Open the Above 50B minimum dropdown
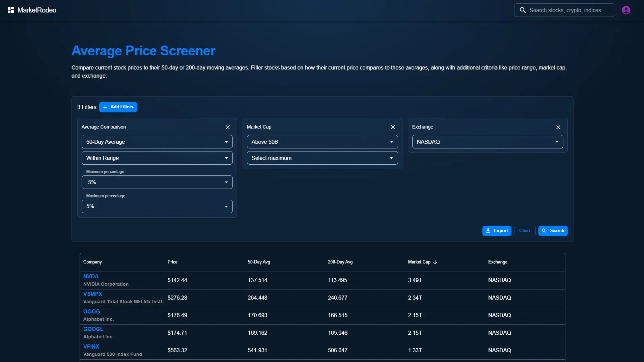644x362 pixels. pyautogui.click(x=323, y=142)
